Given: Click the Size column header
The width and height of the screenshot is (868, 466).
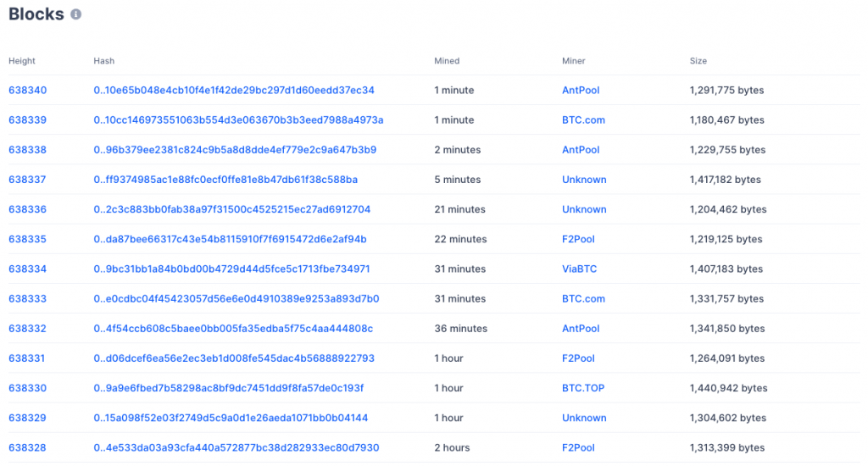Looking at the screenshot, I should (x=698, y=61).
